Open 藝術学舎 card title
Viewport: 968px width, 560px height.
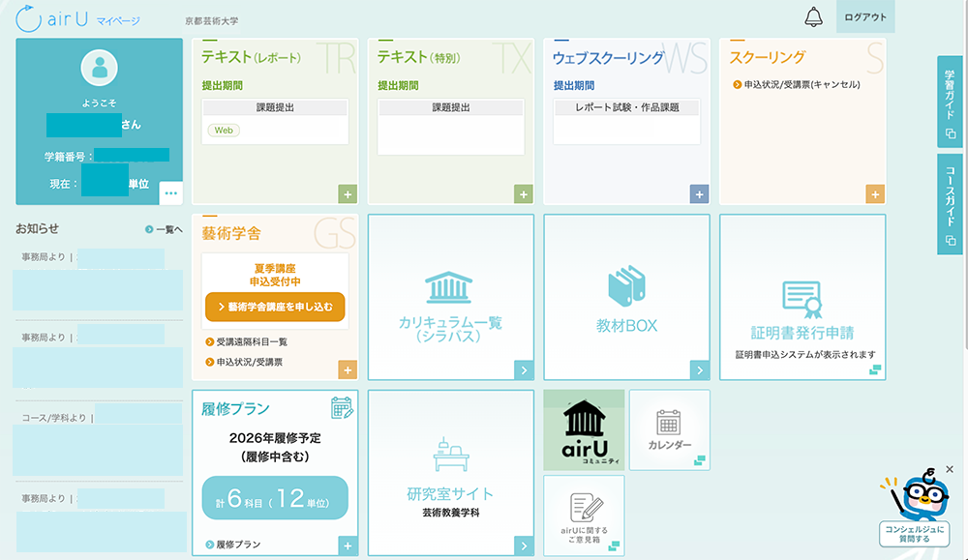[x=231, y=233]
